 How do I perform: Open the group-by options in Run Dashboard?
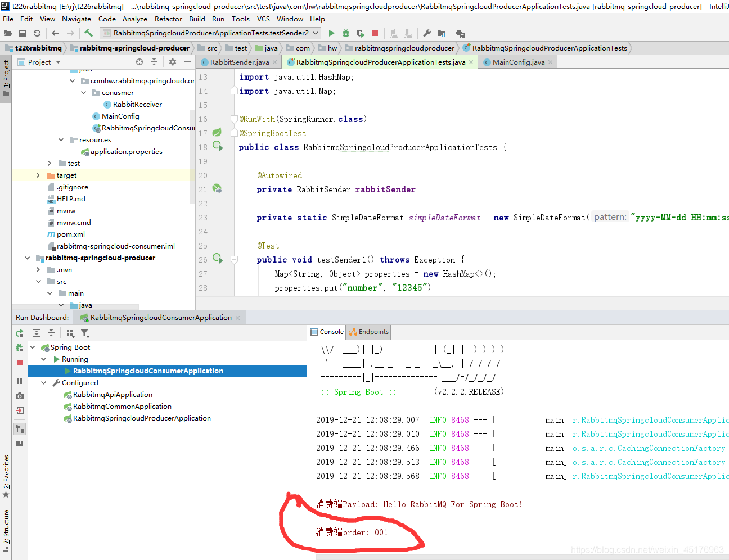pyautogui.click(x=70, y=333)
